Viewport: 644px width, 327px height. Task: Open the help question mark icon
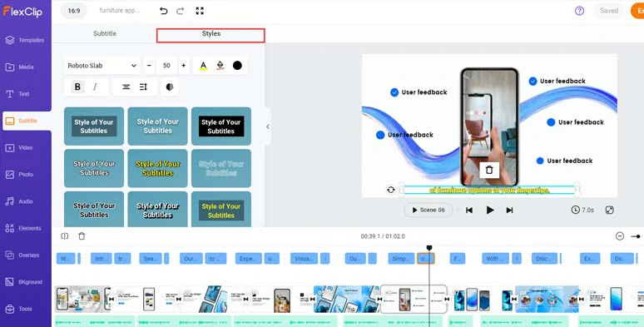[579, 11]
